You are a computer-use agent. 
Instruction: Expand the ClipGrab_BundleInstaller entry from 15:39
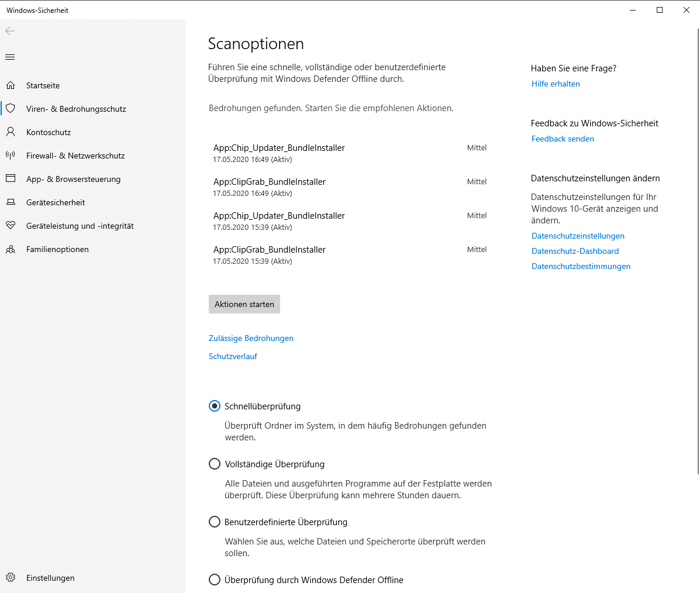[350, 255]
